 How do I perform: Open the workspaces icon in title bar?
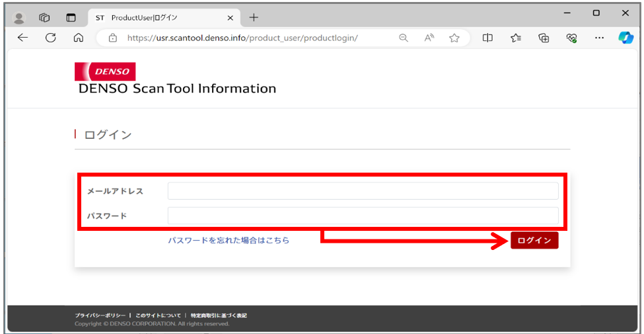44,18
